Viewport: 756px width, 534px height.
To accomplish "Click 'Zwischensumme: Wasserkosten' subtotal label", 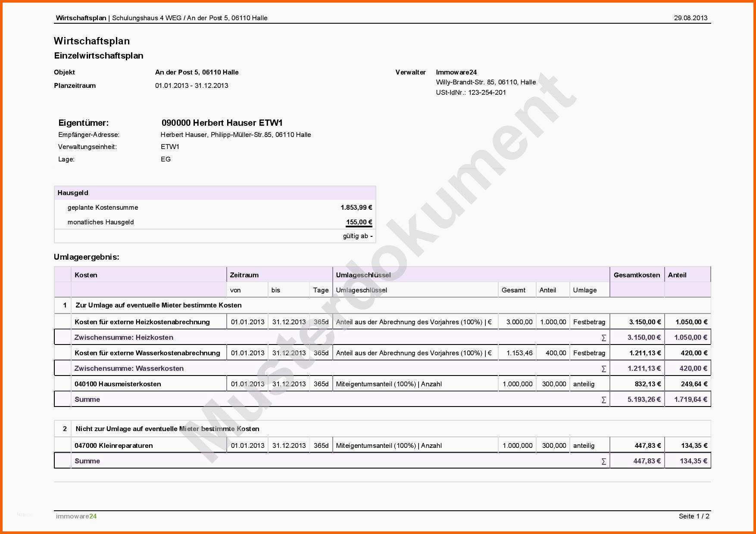I will 129,368.
